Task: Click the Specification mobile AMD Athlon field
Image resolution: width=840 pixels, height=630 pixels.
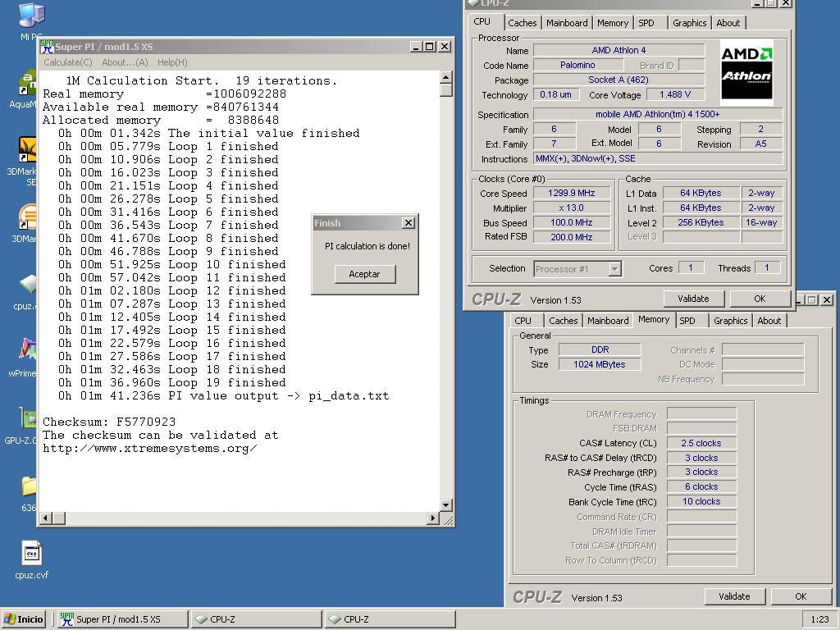Action: 658,114
